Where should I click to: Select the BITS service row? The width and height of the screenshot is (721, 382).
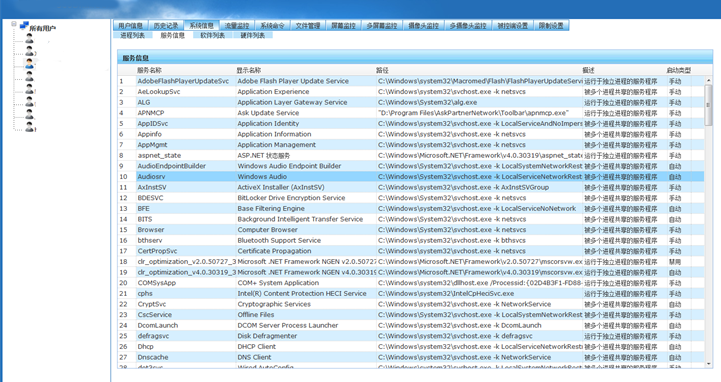[x=411, y=219]
